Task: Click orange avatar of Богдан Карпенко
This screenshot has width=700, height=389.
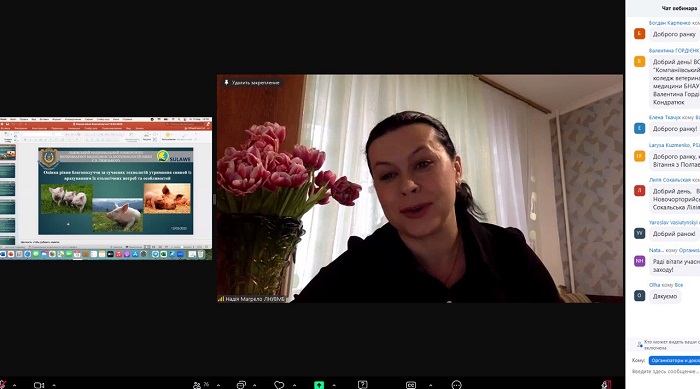Action: [x=639, y=33]
